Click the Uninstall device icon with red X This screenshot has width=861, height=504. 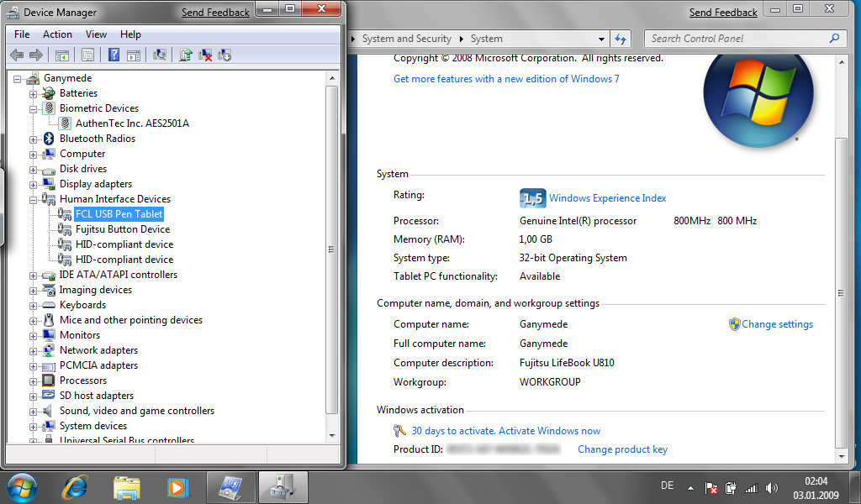[x=205, y=55]
